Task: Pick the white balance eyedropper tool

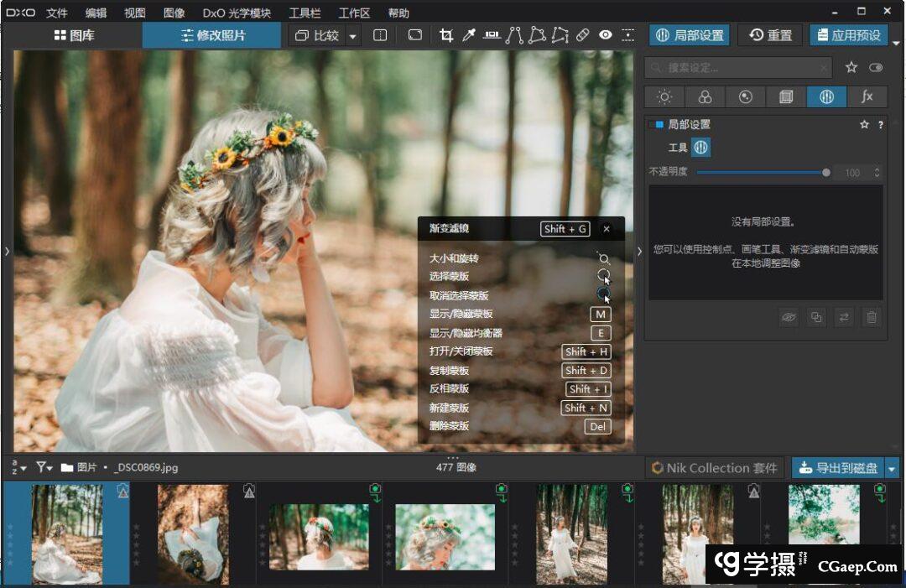Action: coord(469,35)
